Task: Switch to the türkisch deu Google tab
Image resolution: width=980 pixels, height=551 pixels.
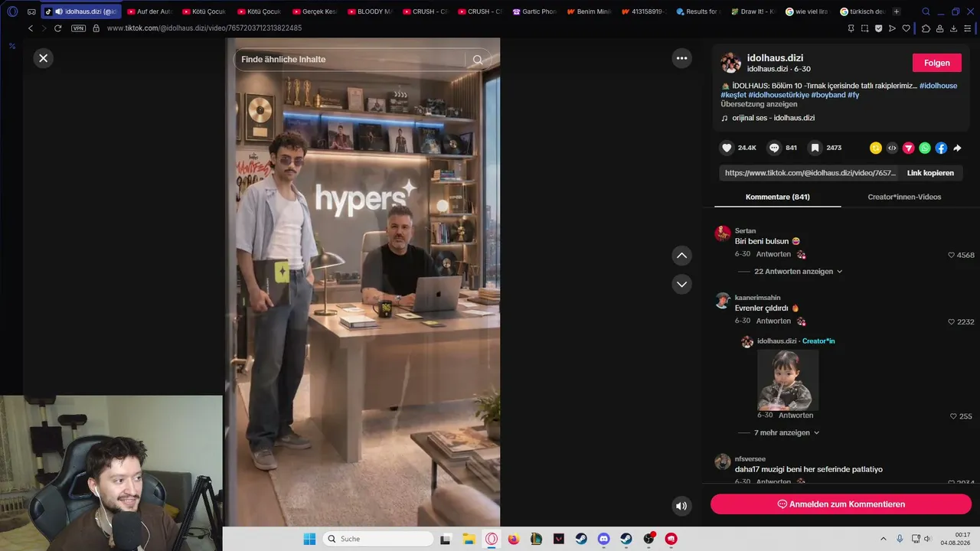Action: tap(862, 11)
